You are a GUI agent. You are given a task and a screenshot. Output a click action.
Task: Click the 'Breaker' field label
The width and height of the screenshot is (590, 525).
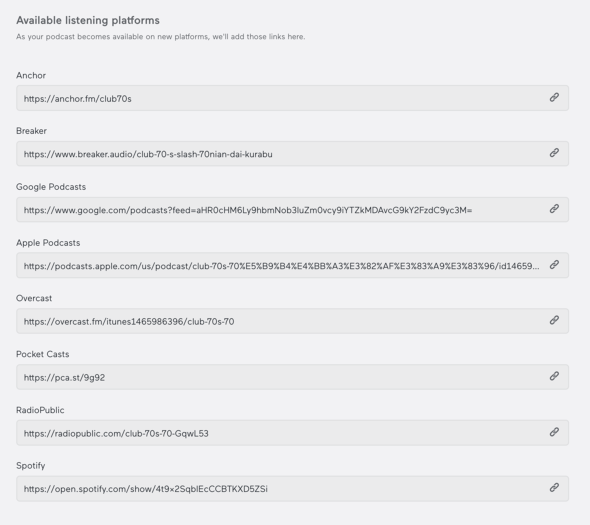(31, 131)
